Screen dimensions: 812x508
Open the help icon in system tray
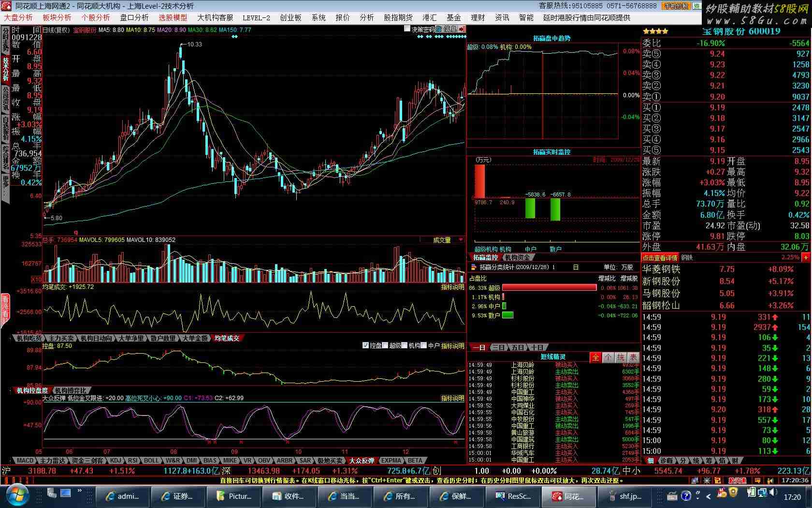686,496
